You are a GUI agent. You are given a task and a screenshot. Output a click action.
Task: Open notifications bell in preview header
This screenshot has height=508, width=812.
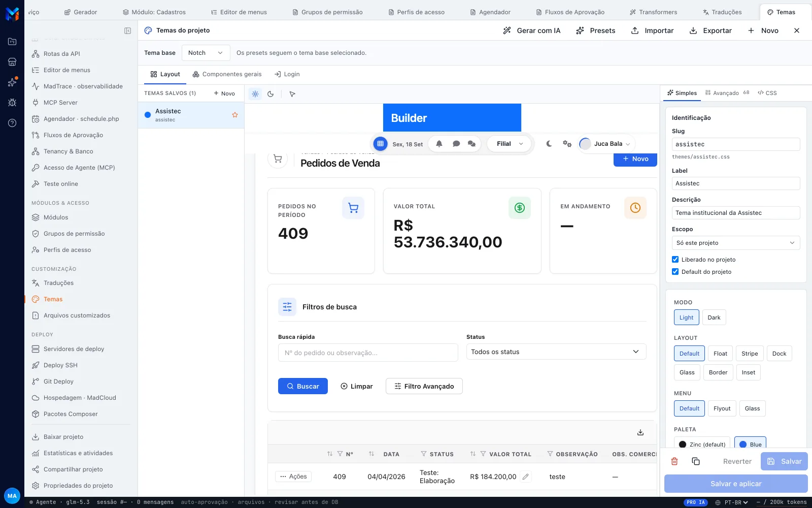pos(439,144)
